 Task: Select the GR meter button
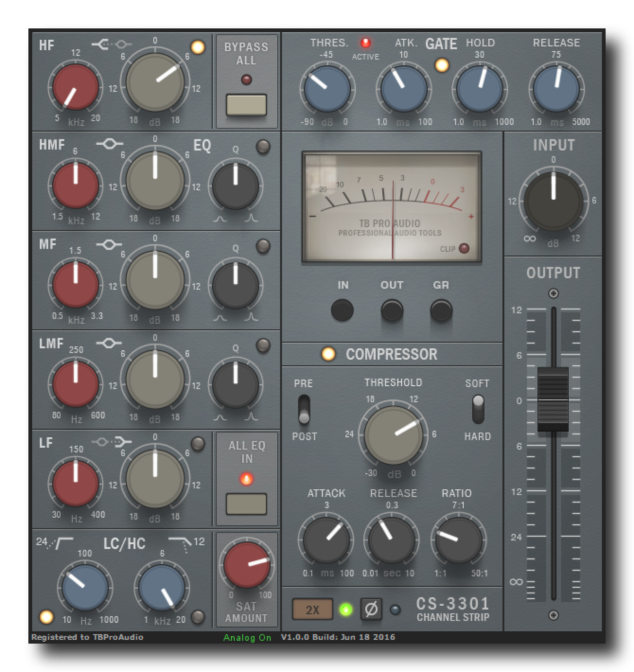[441, 310]
